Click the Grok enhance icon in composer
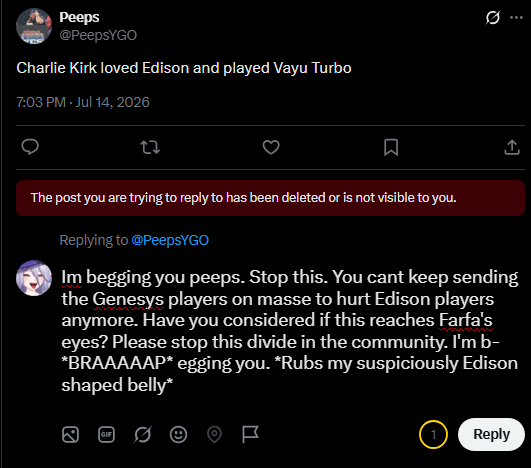 point(143,434)
